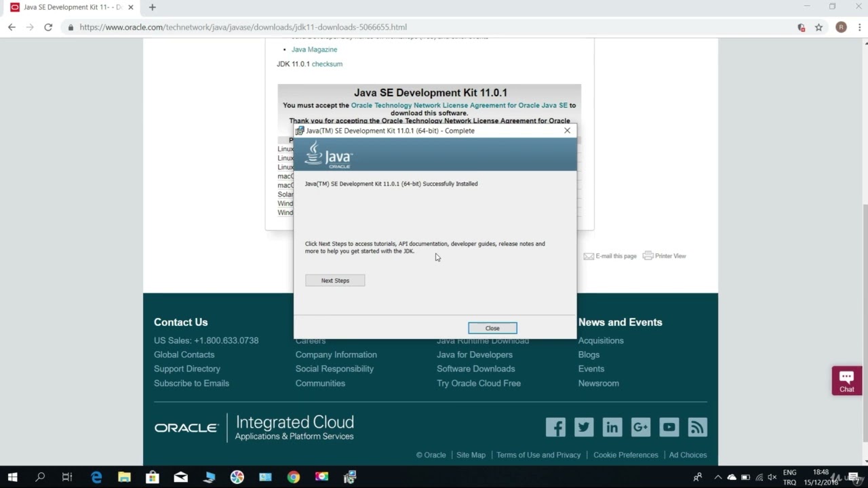Open Company Information link
Image resolution: width=868 pixels, height=488 pixels.
click(336, 354)
